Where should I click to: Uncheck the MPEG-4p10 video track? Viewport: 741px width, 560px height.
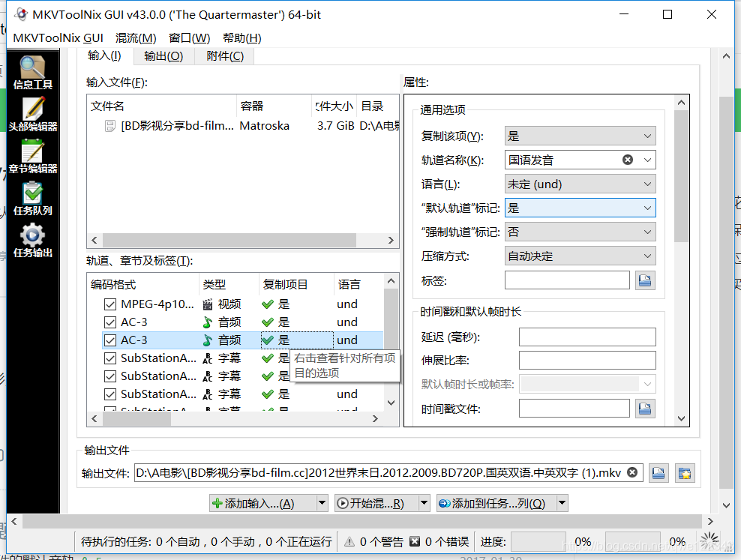tap(110, 304)
